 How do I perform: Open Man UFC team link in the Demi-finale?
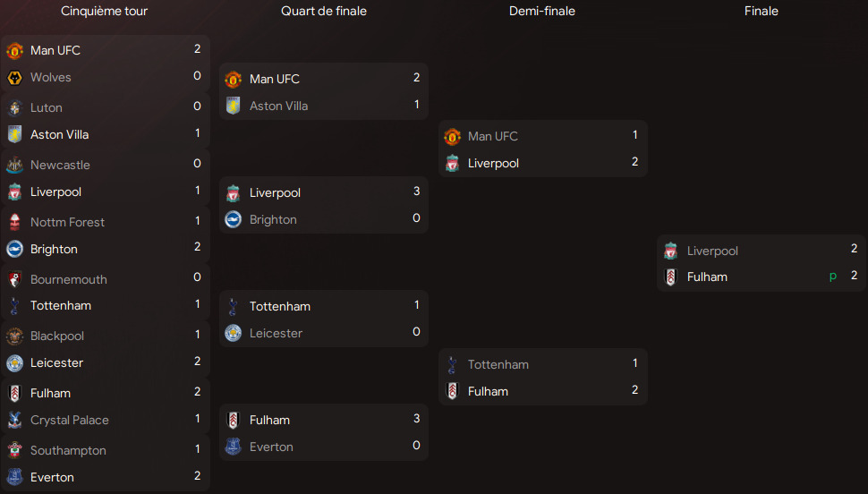click(x=492, y=136)
